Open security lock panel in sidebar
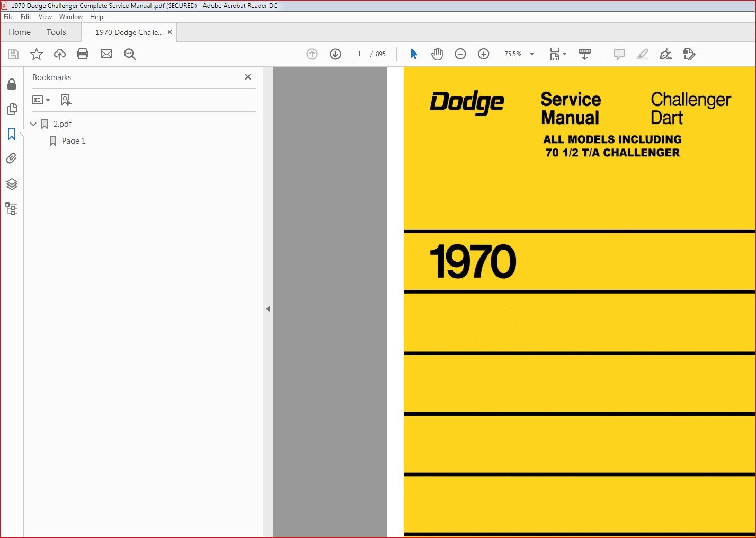Viewport: 756px width, 538px height. 12,84
